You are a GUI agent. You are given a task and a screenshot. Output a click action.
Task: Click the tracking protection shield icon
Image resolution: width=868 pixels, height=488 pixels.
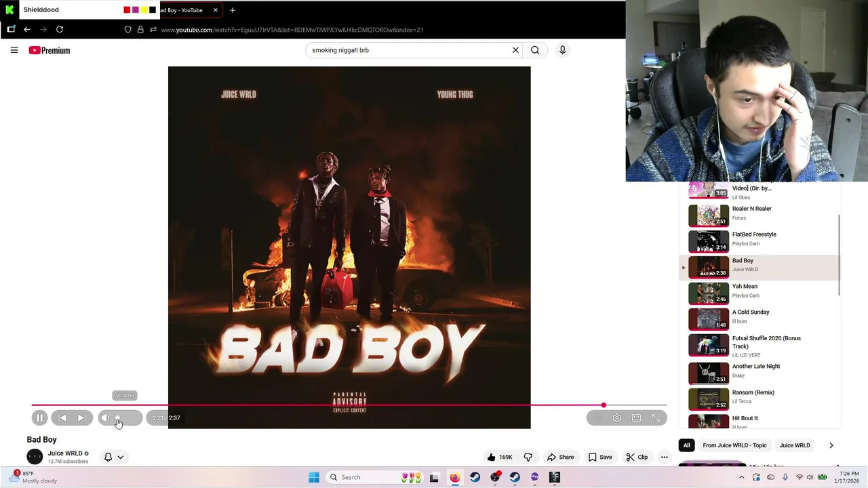(127, 30)
